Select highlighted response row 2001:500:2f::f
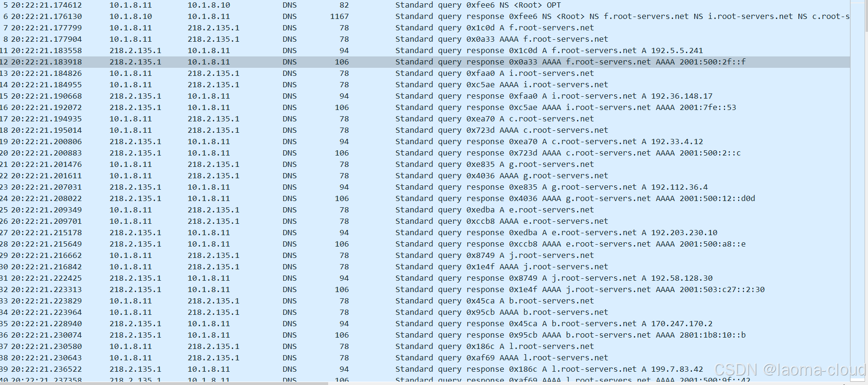 click(425, 62)
